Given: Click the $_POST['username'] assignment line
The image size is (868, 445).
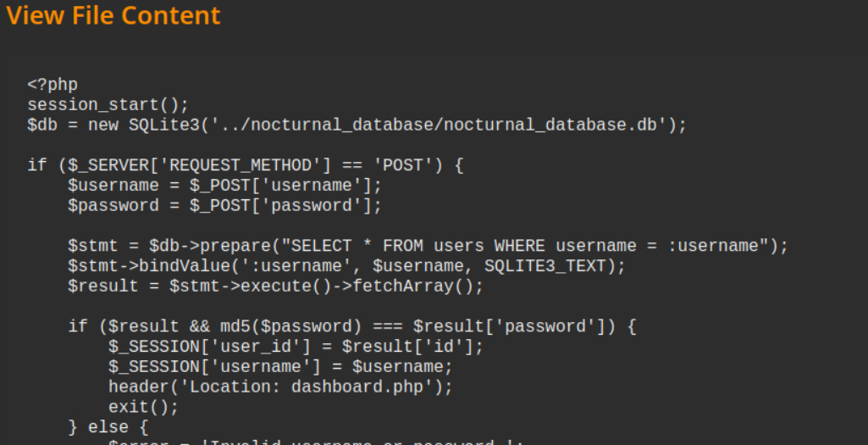Looking at the screenshot, I should 224,186.
